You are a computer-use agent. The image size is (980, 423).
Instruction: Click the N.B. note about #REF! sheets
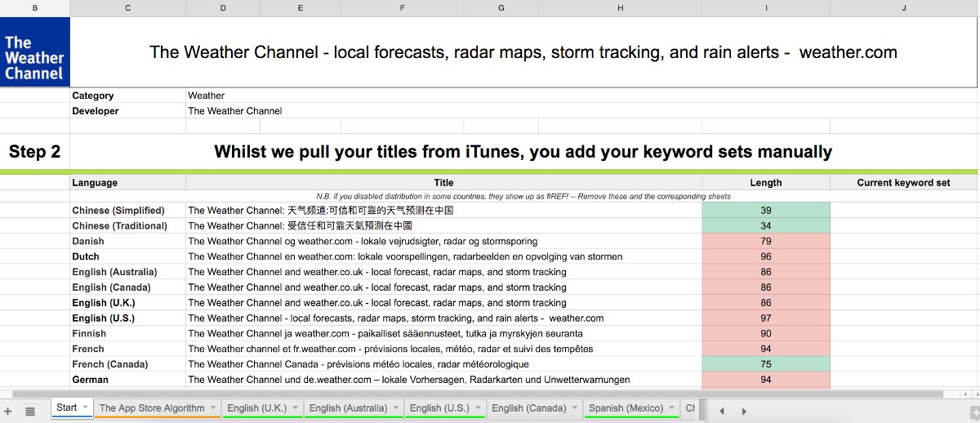coord(523,197)
